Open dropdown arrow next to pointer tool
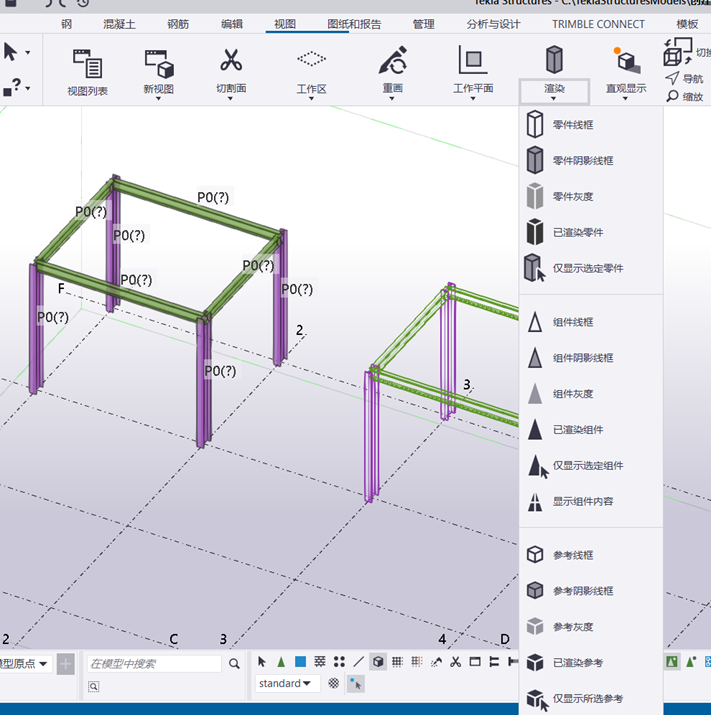711x715 pixels. click(x=28, y=52)
